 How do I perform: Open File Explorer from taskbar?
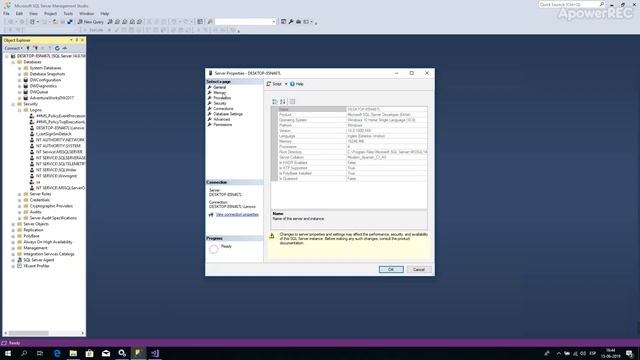coord(73,353)
